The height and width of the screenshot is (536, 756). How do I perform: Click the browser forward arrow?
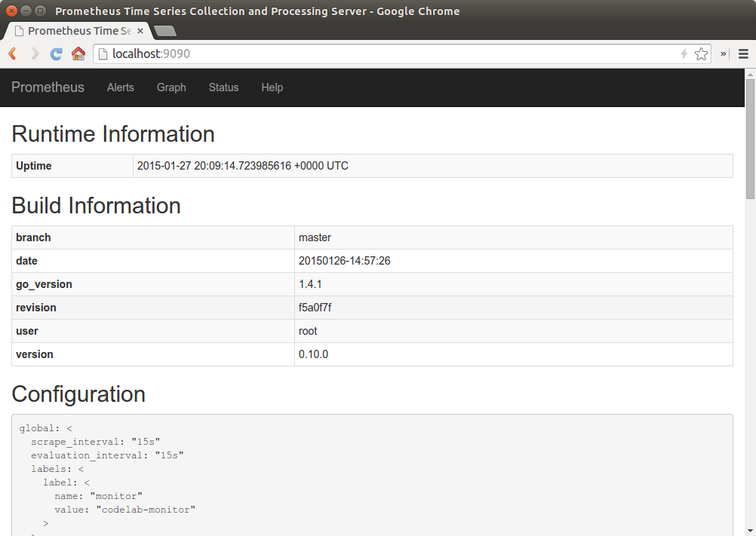click(35, 54)
